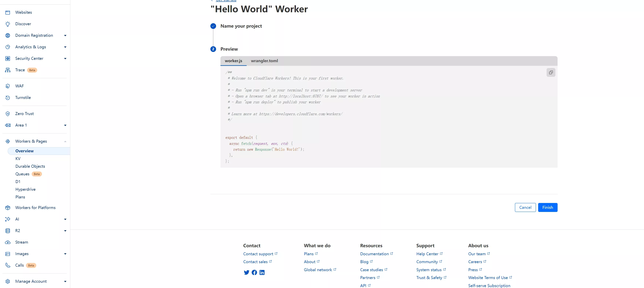Click the completed Name your project step
This screenshot has width=644, height=288.
point(241,26)
